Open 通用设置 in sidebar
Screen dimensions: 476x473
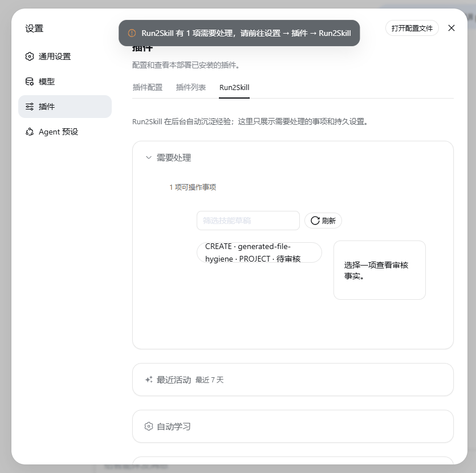[x=65, y=56]
